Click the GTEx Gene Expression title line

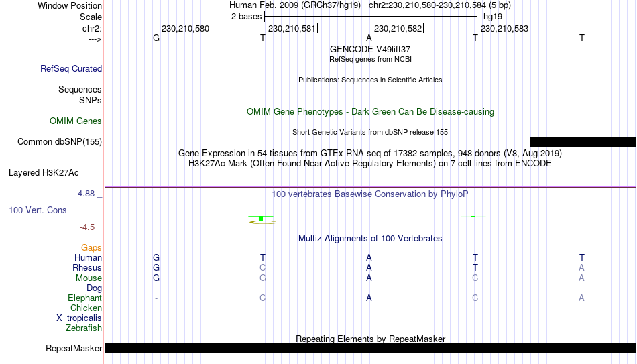[370, 153]
